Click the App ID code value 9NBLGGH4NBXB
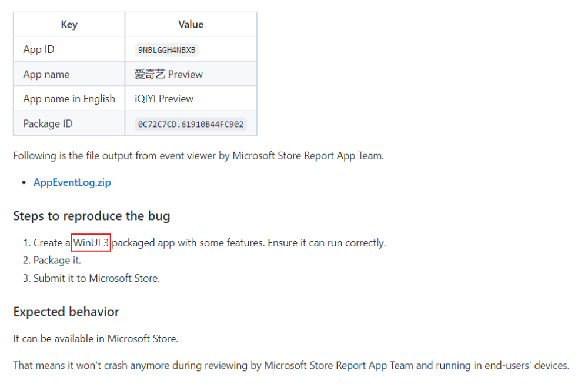The image size is (588, 384). tap(166, 50)
